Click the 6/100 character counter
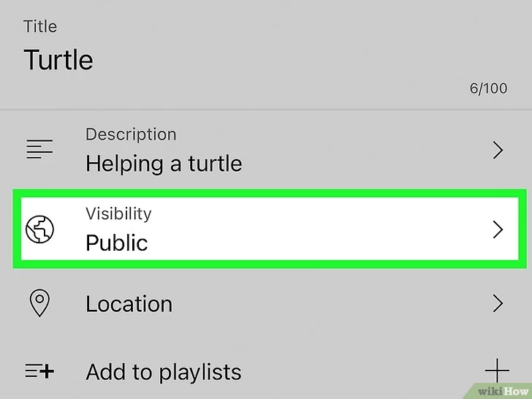 point(488,88)
